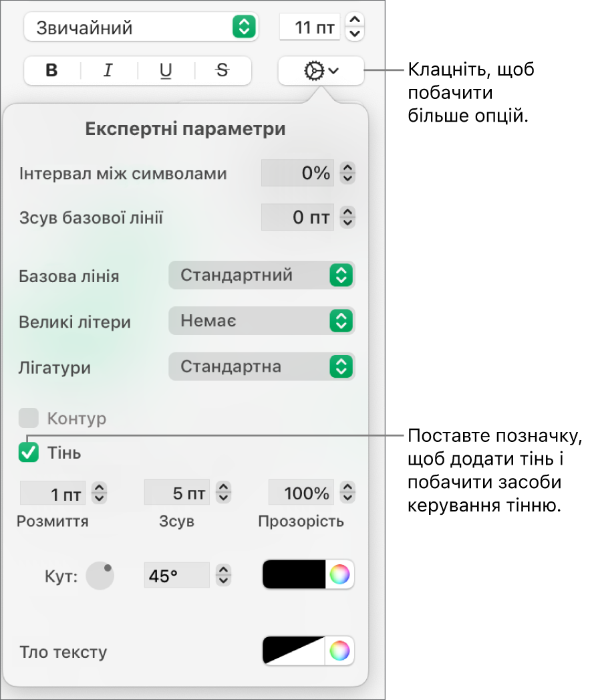Open the gear advanced options menu
This screenshot has height=700, width=592.
coord(321,71)
